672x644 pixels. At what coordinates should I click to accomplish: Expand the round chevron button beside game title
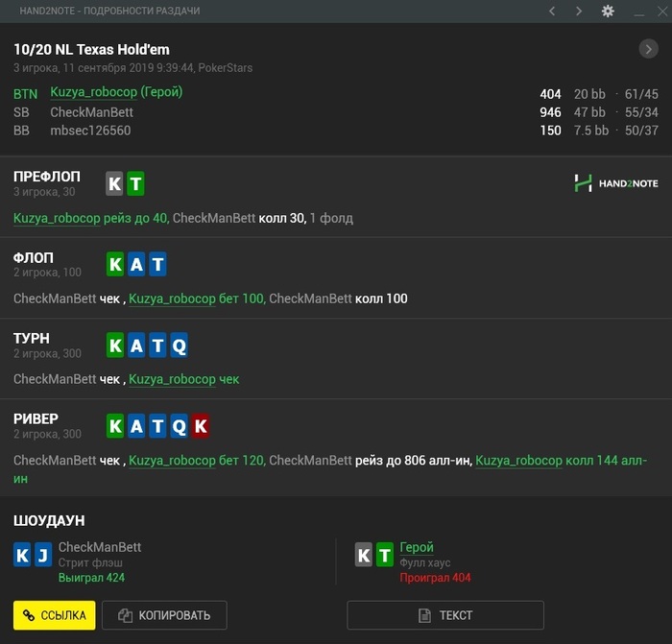coord(648,49)
